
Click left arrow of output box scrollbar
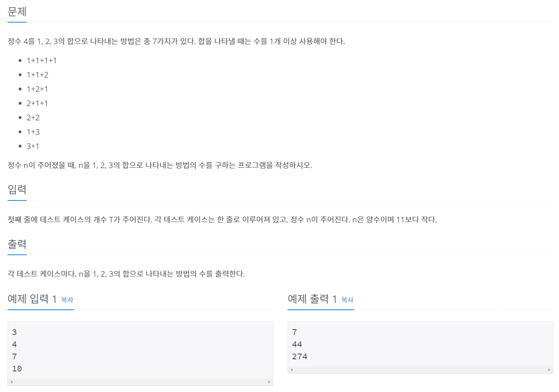coord(292,370)
